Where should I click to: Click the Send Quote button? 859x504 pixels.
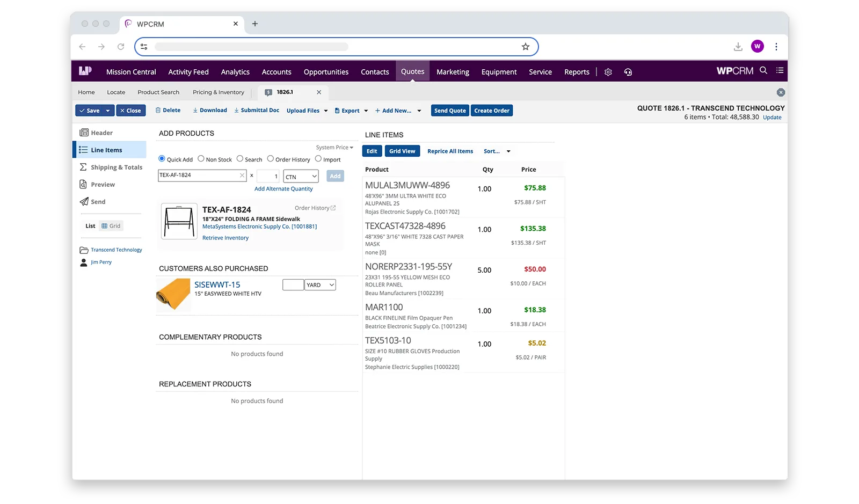450,111
